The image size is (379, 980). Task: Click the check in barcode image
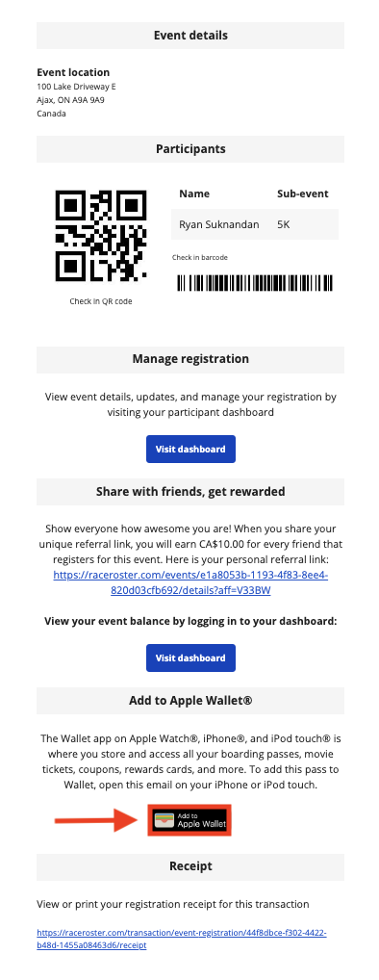[x=255, y=283]
